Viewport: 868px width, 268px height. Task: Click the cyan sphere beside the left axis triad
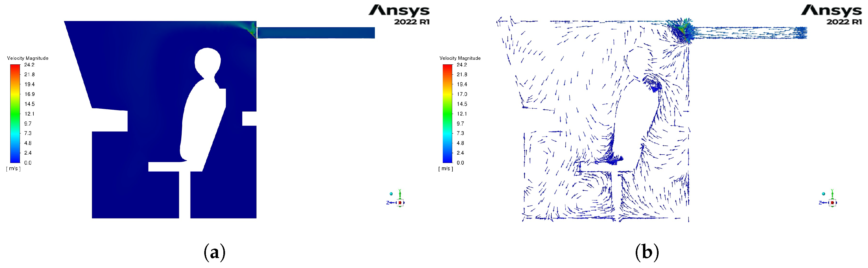click(x=391, y=194)
